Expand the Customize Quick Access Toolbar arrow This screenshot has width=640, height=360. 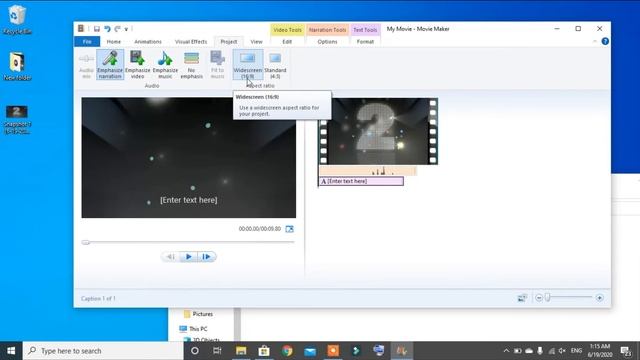127,29
